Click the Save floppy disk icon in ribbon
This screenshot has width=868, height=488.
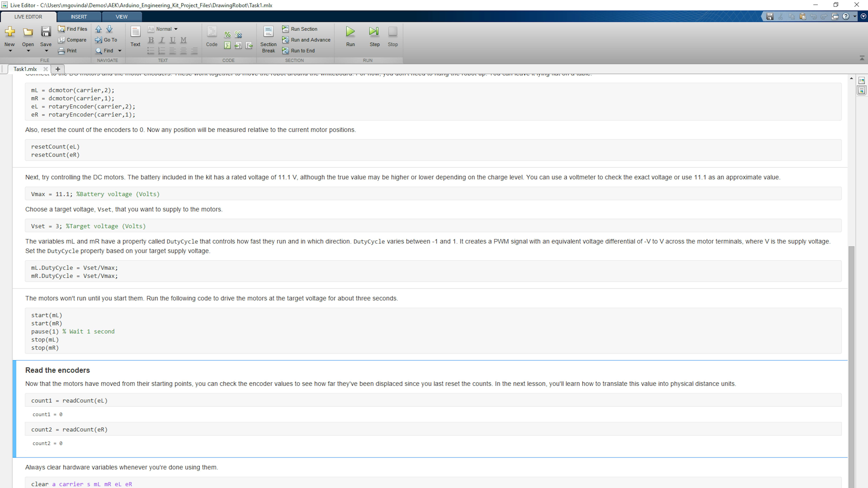[x=46, y=32]
